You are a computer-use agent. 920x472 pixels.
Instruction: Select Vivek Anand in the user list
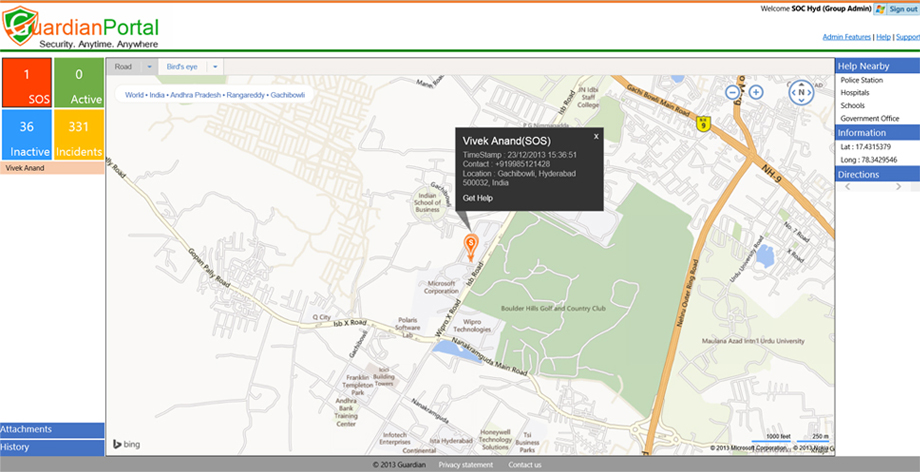click(52, 168)
